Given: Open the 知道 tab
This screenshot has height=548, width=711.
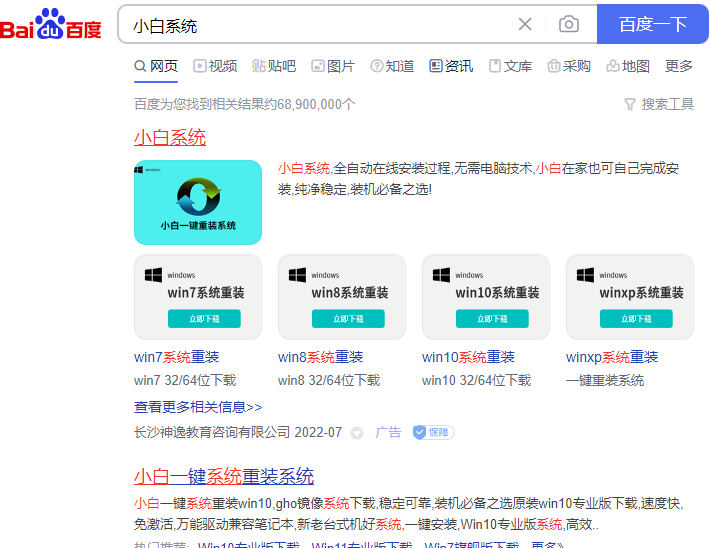Looking at the screenshot, I should pyautogui.click(x=392, y=66).
